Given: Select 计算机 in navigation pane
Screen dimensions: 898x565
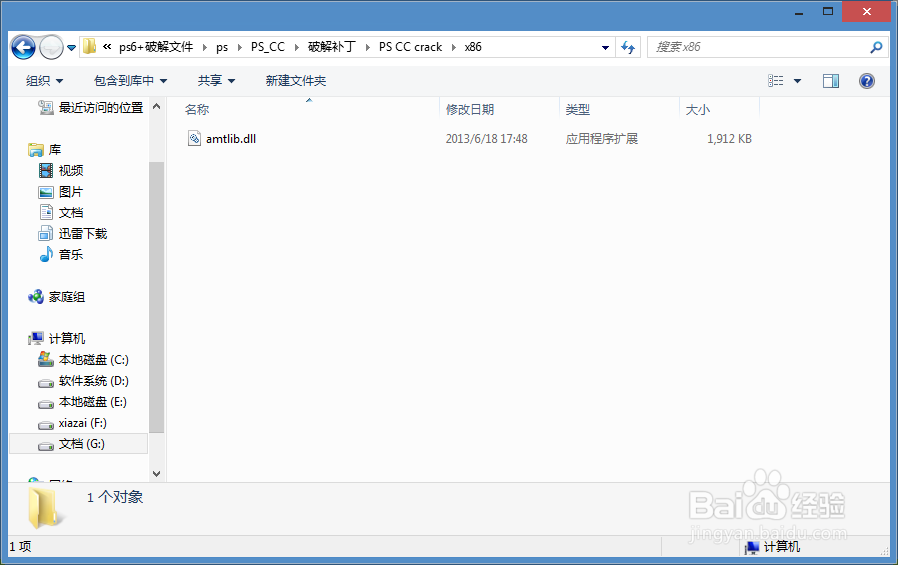Looking at the screenshot, I should point(67,339).
